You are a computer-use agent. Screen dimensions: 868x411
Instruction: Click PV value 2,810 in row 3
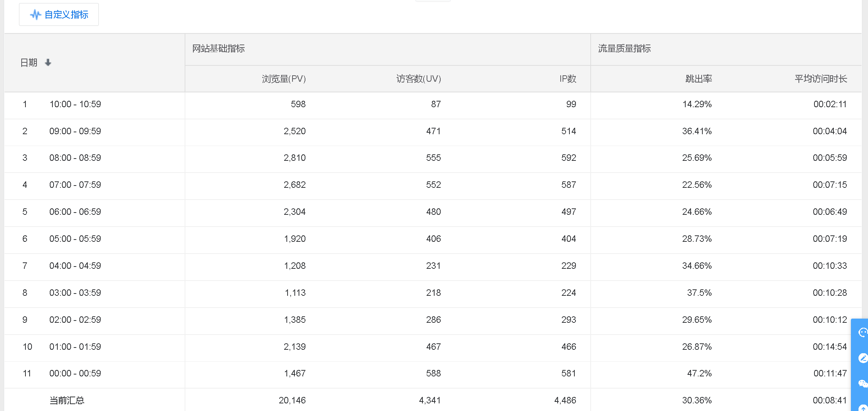tap(294, 158)
